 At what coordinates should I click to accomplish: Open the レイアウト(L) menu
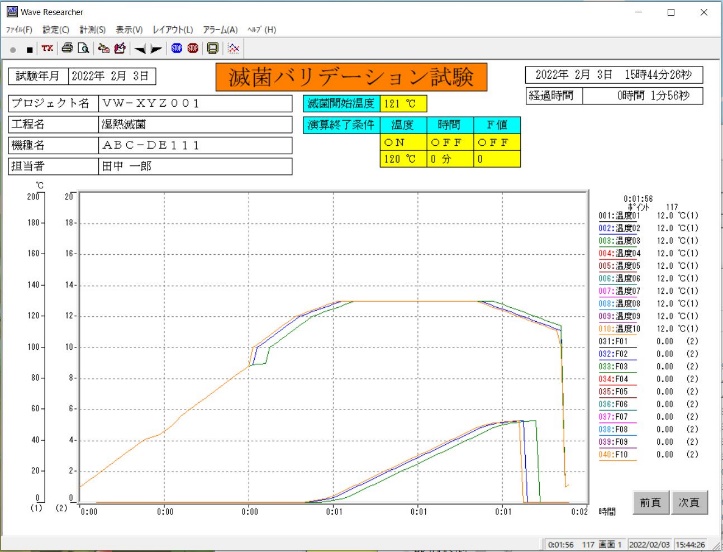click(x=173, y=30)
